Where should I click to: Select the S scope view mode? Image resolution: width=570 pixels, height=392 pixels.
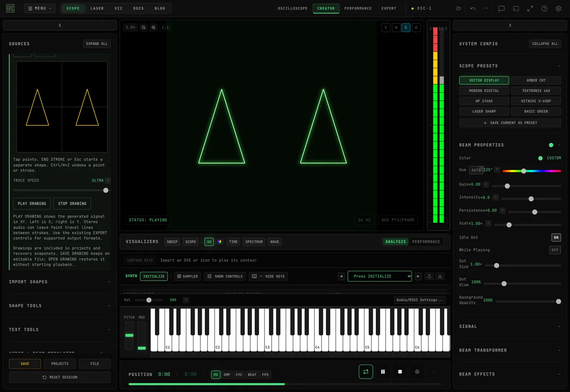pyautogui.click(x=406, y=28)
